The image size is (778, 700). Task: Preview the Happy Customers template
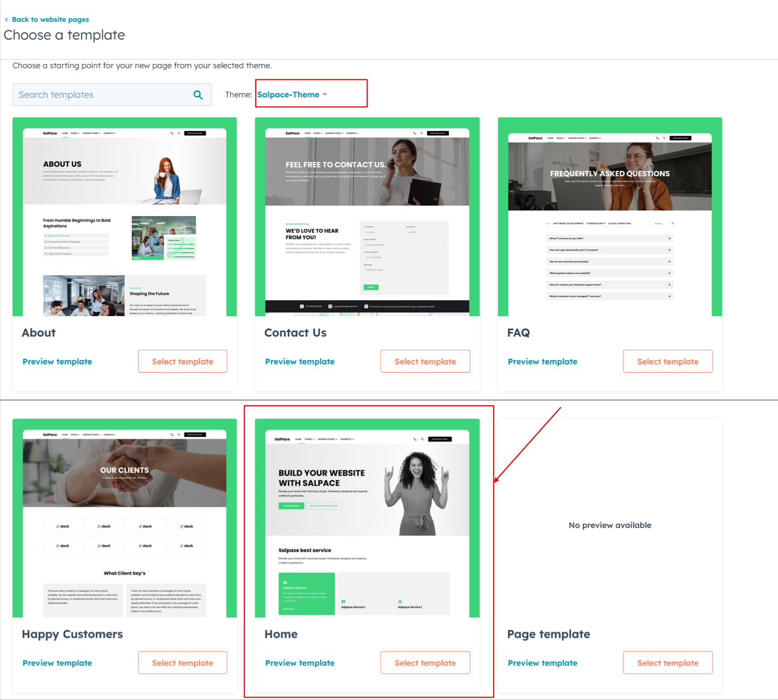point(57,663)
